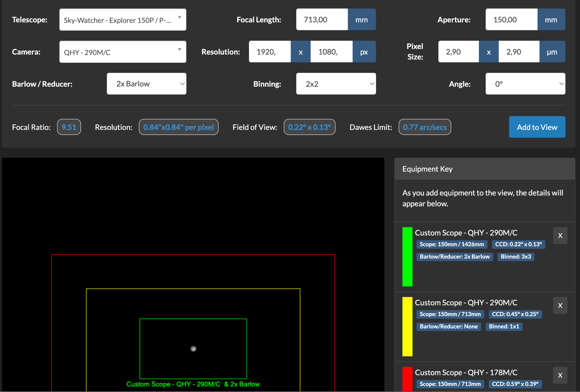Click the Focal Ratio value 9.51
This screenshot has width=580, height=392.
69,127
